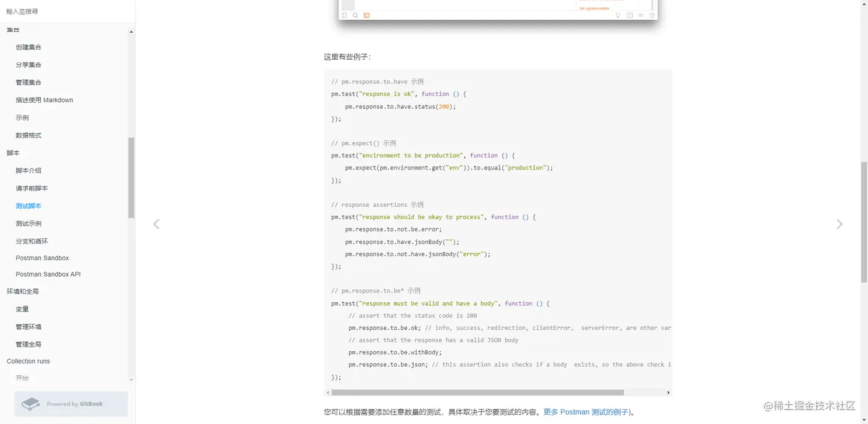Image resolution: width=868 pixels, height=424 pixels.
Task: Open the 管理集合 page
Action: (x=29, y=82)
